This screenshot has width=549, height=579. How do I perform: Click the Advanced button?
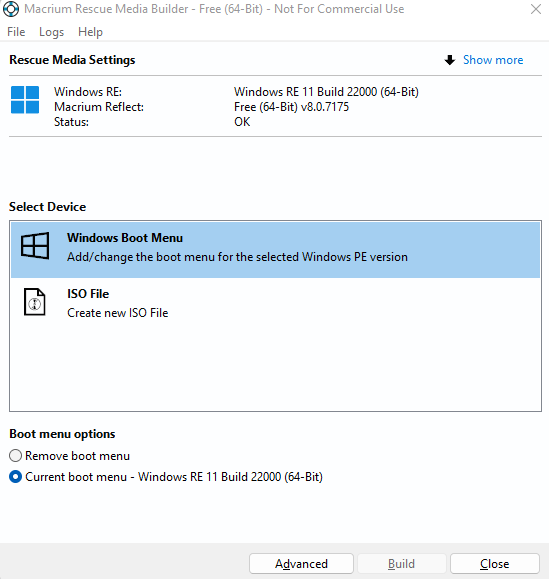point(301,563)
